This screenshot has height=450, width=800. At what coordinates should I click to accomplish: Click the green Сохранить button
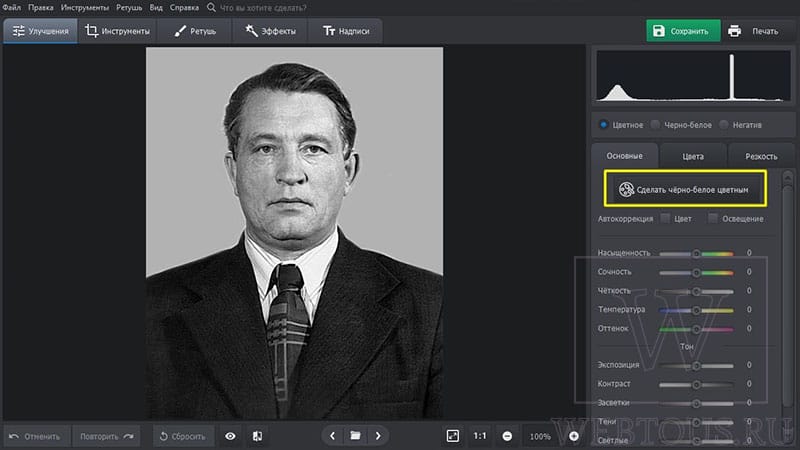point(683,31)
